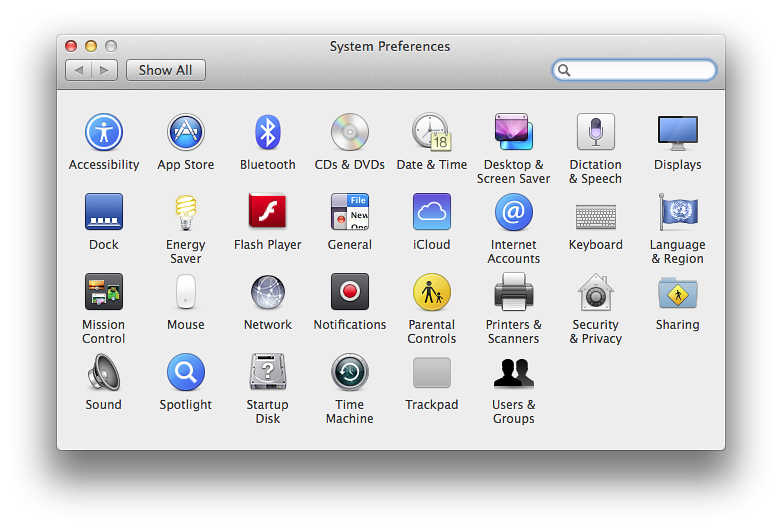Screen dimensions: 782x529
Task: Click the Show All button
Action: pyautogui.click(x=166, y=70)
